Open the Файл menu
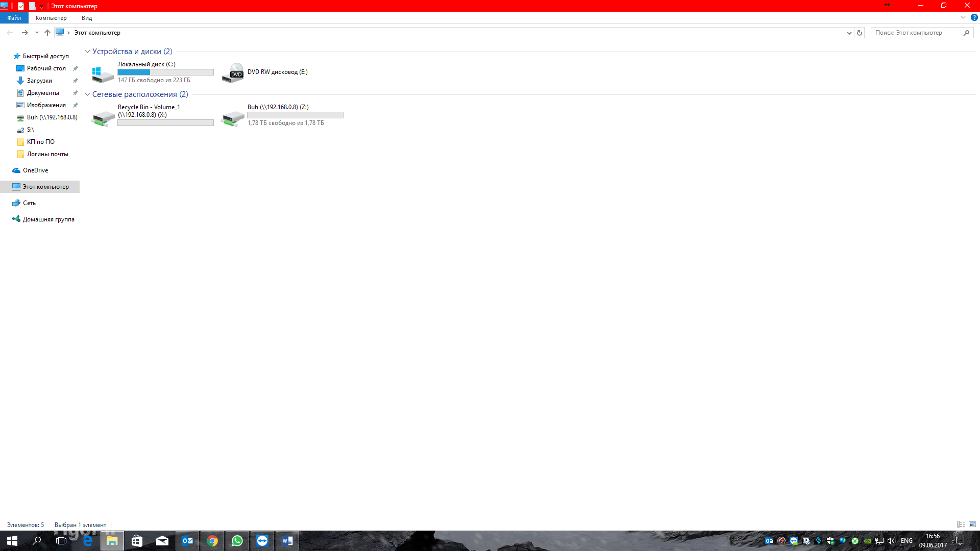This screenshot has height=551, width=980. point(14,18)
